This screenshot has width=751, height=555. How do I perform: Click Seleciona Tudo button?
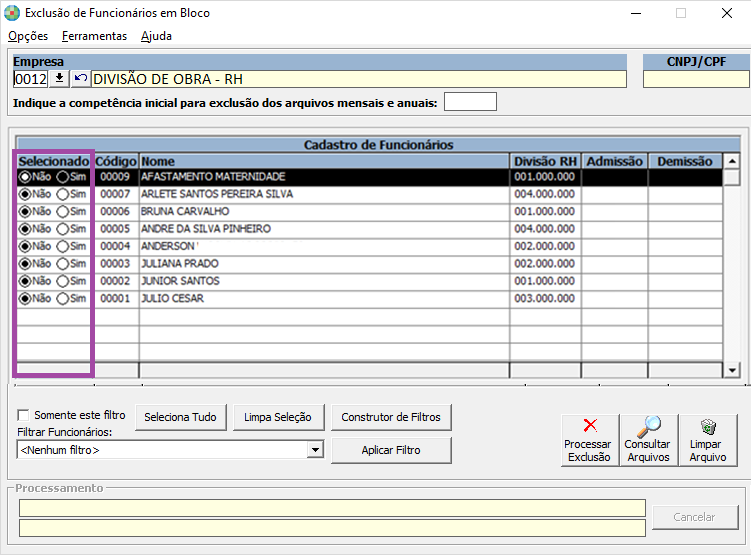(181, 417)
